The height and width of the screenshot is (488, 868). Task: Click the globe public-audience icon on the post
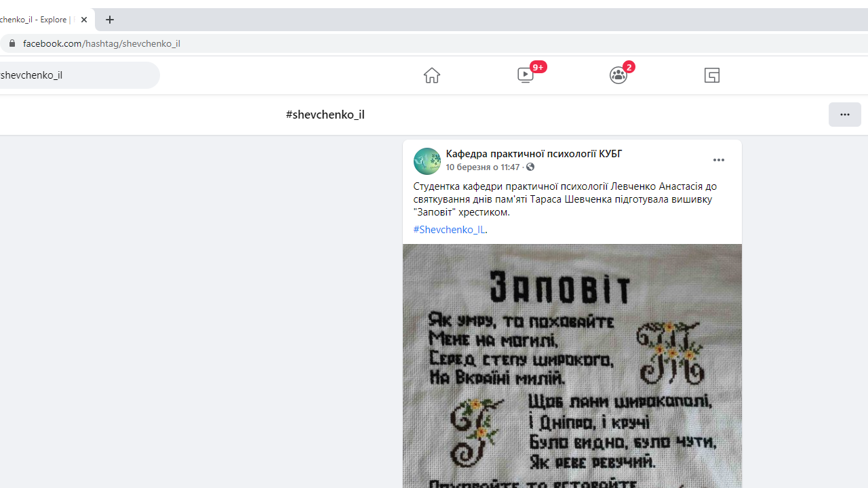coord(530,167)
